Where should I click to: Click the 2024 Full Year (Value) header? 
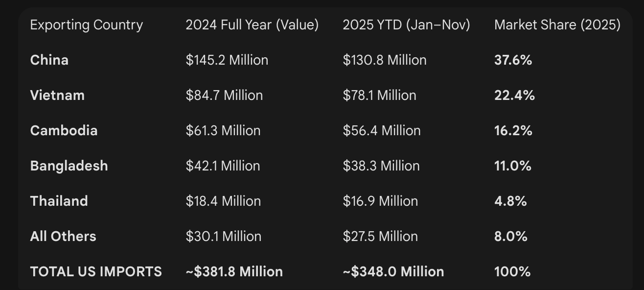point(252,25)
